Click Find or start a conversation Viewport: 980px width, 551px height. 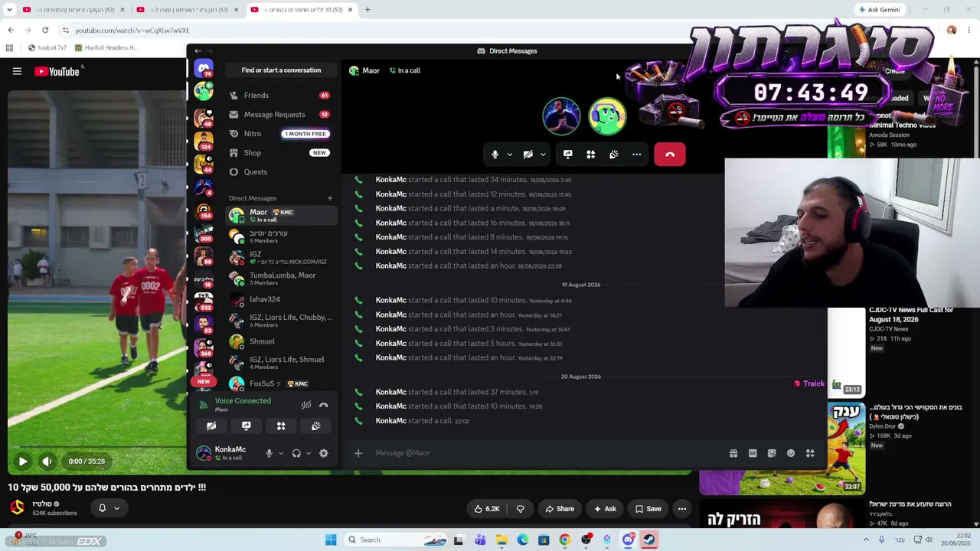pyautogui.click(x=281, y=70)
